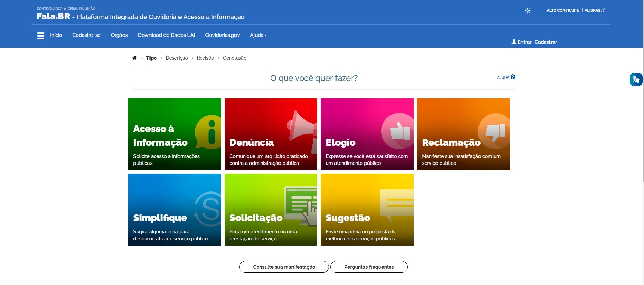Screen dimensions: 644x285
Task: Click the brightness sun icon
Action: 527,11
